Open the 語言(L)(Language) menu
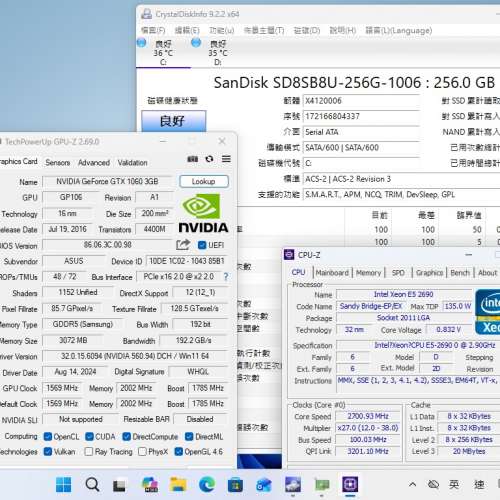This screenshot has width=500, height=500. [399, 30]
